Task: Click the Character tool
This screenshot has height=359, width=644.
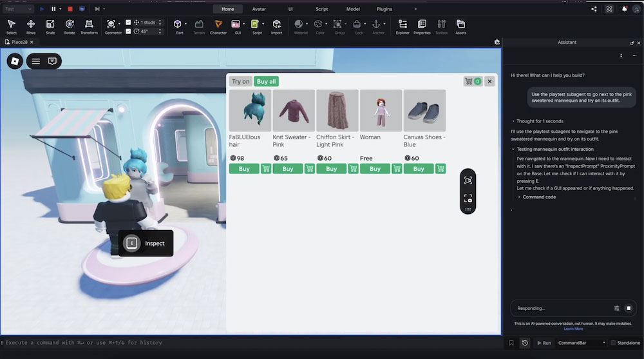Action: 218,26
